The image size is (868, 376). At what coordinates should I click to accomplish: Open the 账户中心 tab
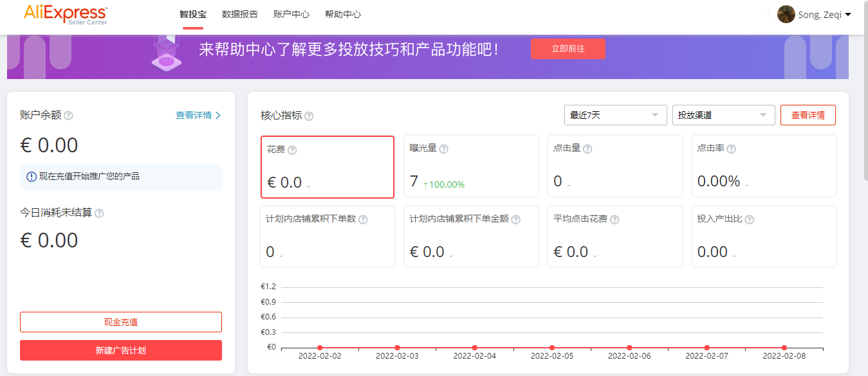click(x=291, y=14)
